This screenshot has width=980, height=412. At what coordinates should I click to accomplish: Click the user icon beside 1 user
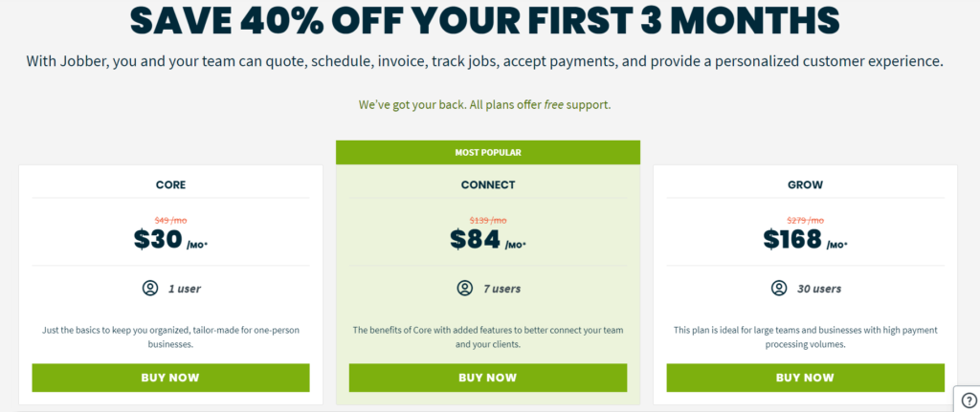(x=150, y=289)
